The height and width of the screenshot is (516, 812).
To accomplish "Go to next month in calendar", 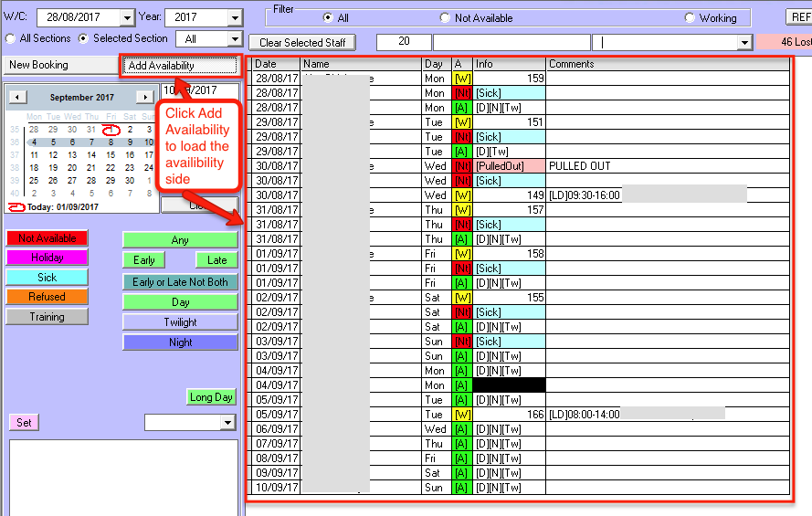I will (144, 97).
